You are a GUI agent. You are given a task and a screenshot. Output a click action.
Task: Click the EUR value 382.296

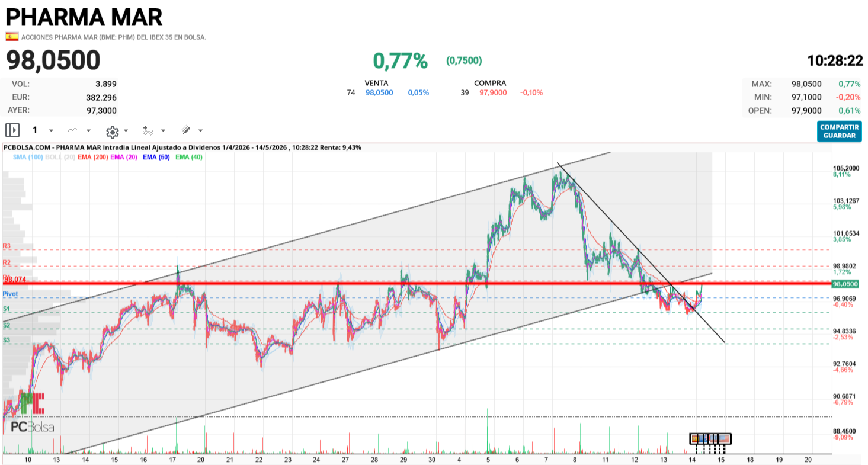click(x=100, y=97)
